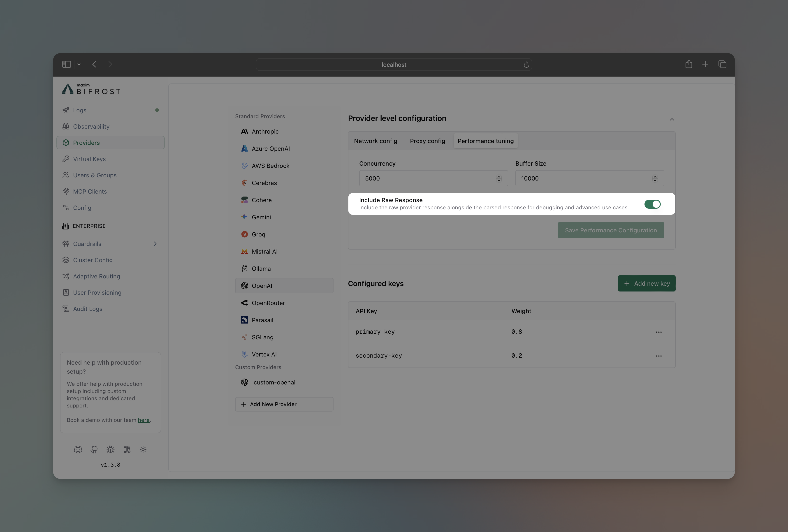Open the Proxy config tab
Image resolution: width=788 pixels, height=532 pixels.
pyautogui.click(x=427, y=141)
